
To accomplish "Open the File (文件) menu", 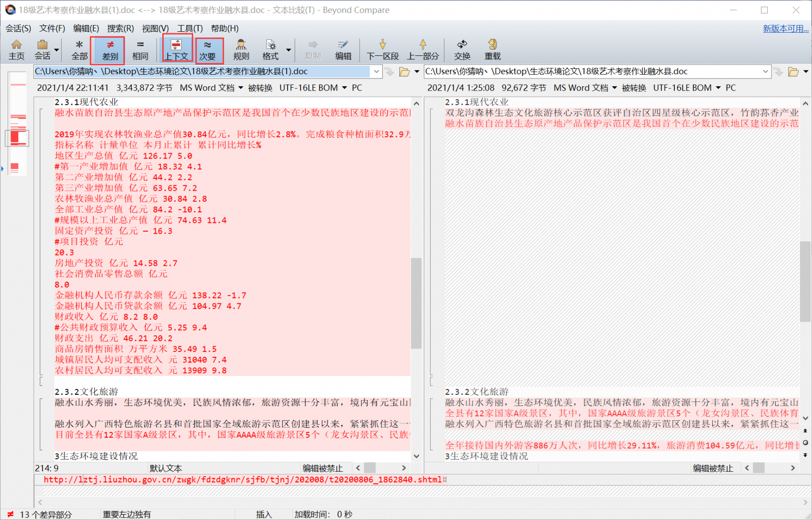I will click(52, 28).
